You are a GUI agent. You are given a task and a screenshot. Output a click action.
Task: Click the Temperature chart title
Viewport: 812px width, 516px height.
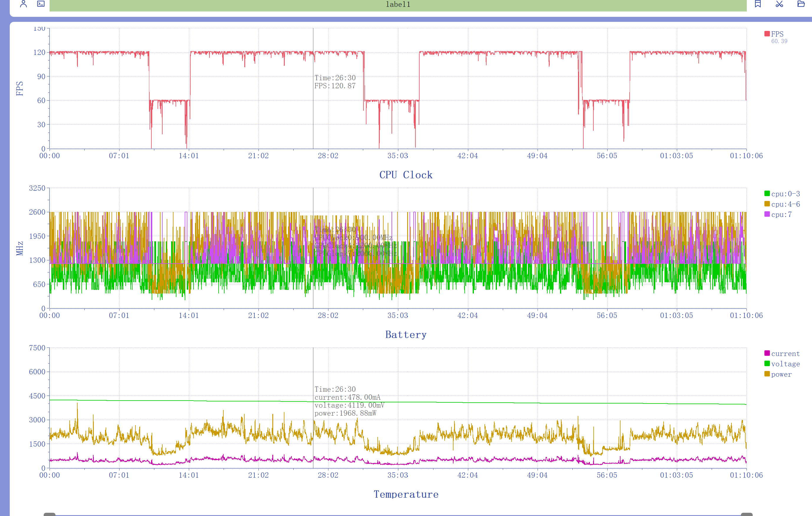click(406, 494)
